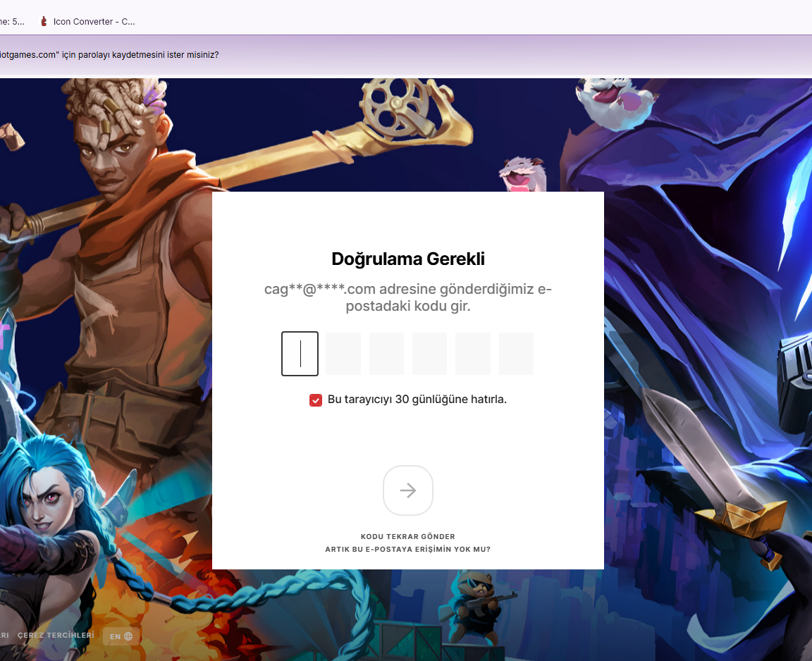Click the 'cag**@****.com adresine' instruction text

(x=408, y=297)
